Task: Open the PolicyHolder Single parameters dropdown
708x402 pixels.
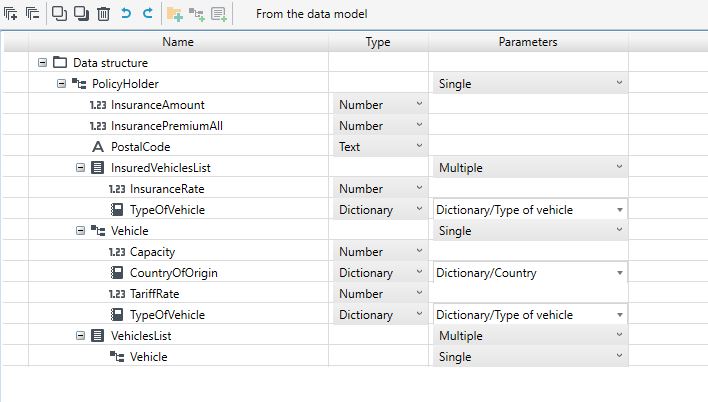Action: [530, 84]
